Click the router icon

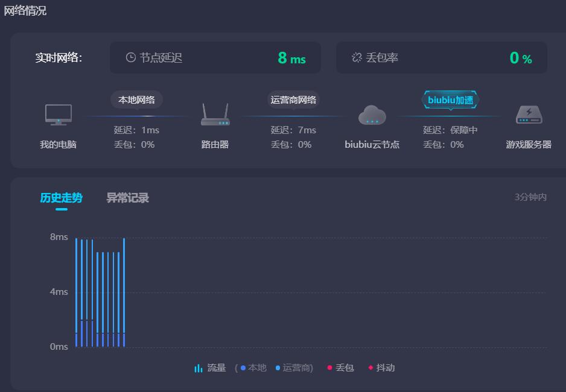coord(215,115)
